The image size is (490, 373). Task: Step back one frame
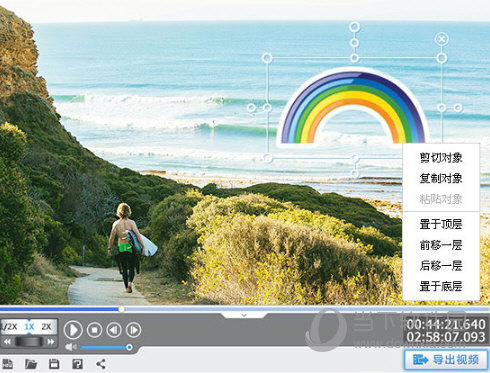click(114, 330)
